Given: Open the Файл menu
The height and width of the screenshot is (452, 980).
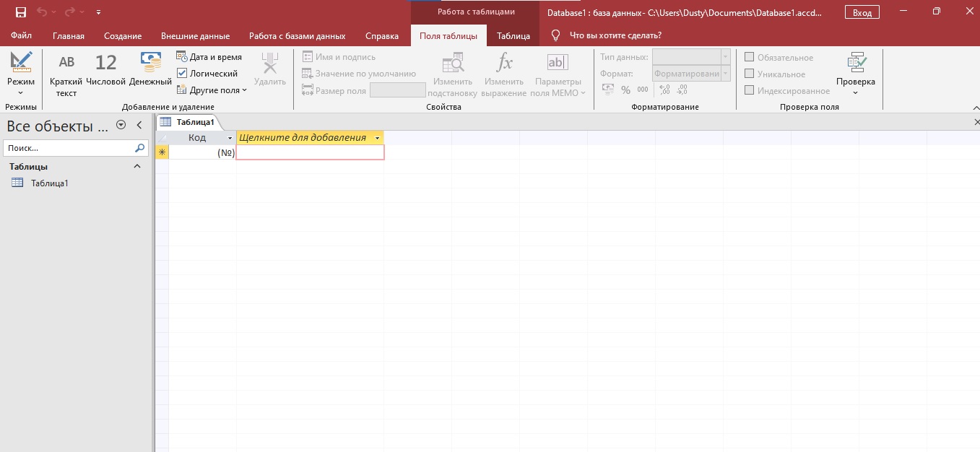Looking at the screenshot, I should pyautogui.click(x=22, y=36).
